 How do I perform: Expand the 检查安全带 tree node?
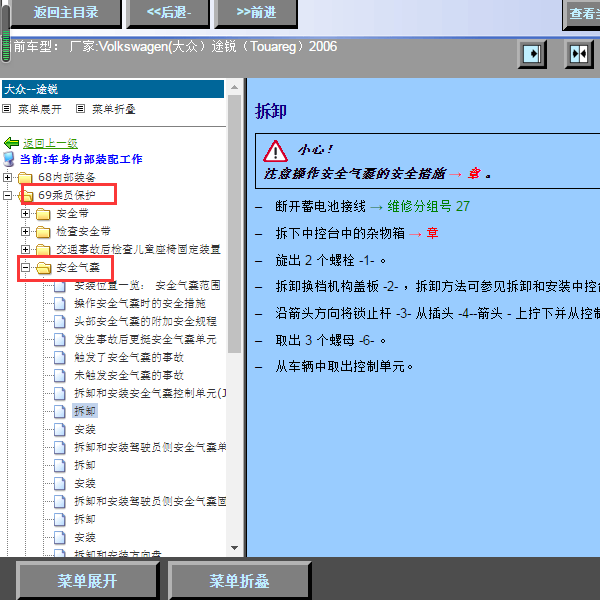tap(25, 232)
